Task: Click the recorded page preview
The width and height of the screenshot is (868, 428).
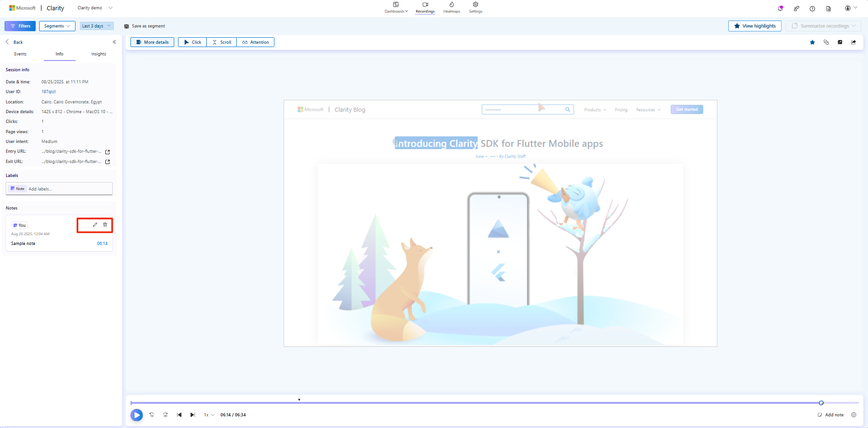Action: tap(500, 223)
